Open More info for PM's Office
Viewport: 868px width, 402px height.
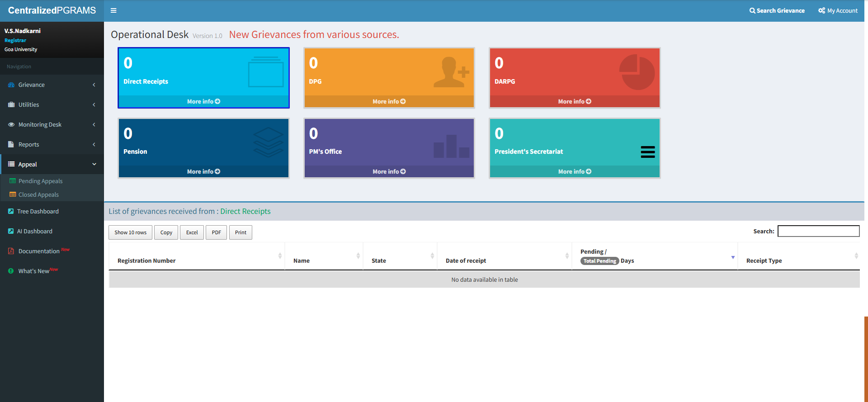click(389, 171)
